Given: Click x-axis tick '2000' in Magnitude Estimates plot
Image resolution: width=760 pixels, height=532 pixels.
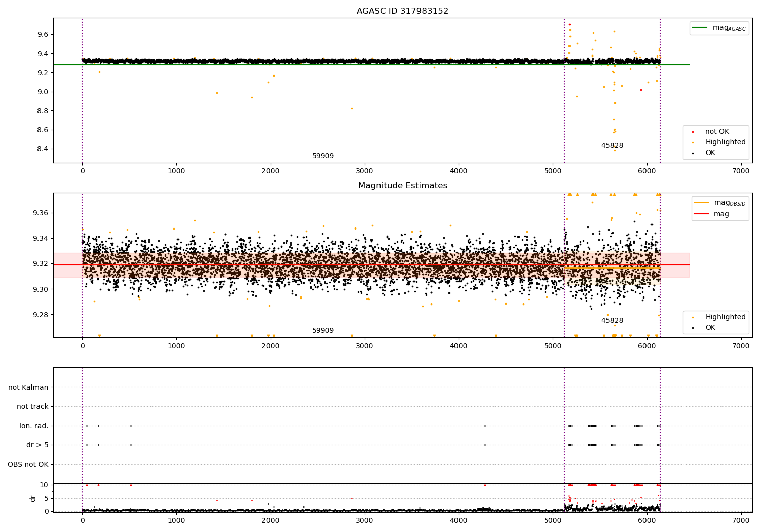Looking at the screenshot, I should [271, 346].
